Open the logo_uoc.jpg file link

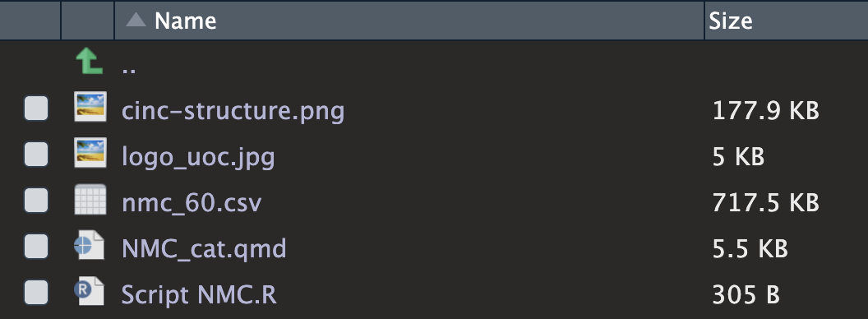(198, 158)
